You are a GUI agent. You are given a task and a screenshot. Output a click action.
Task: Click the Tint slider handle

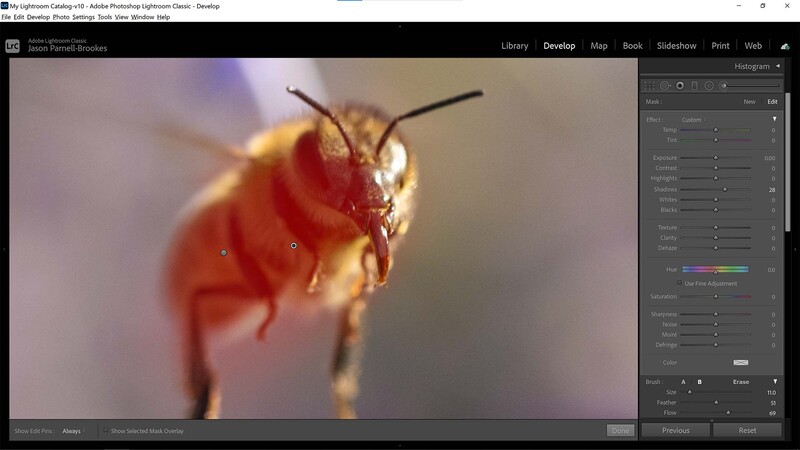[x=715, y=140]
